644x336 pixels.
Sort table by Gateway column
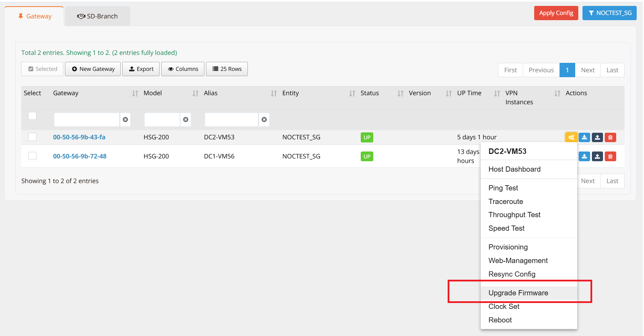click(x=135, y=93)
